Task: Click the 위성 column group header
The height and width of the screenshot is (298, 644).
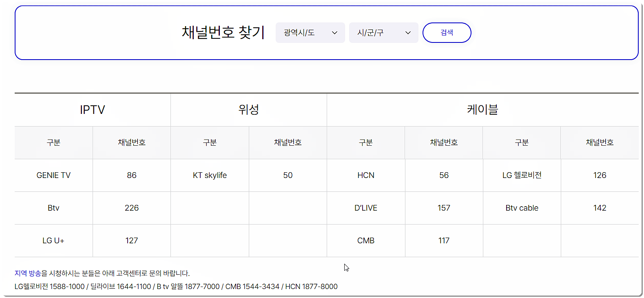Action: coord(249,110)
